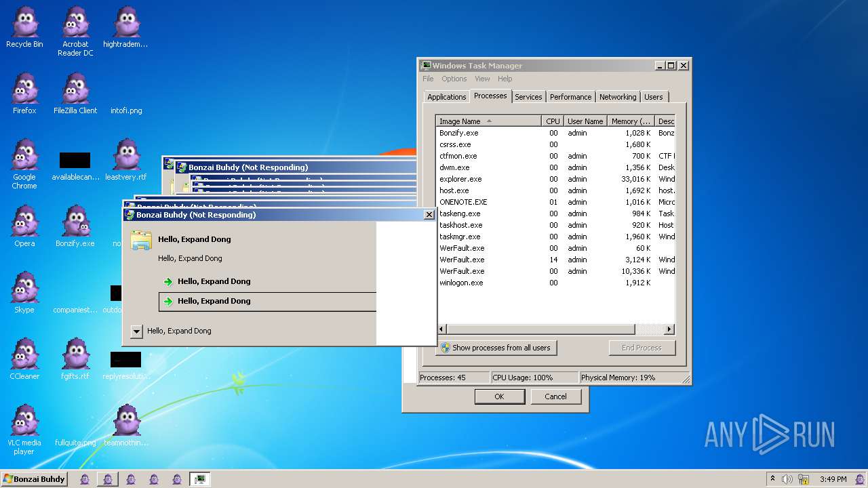Open View menu in Task Manager
868x488 pixels.
482,79
